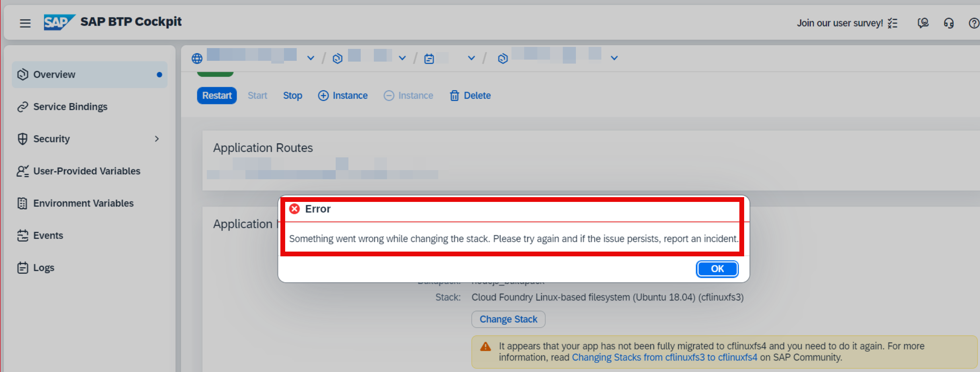The height and width of the screenshot is (372, 980).
Task: Click the Join our user survey text
Action: 840,23
